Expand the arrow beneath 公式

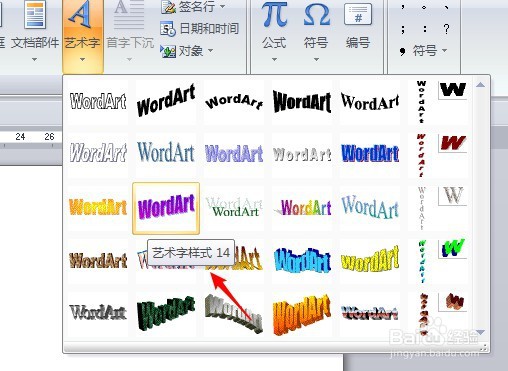coord(274,60)
